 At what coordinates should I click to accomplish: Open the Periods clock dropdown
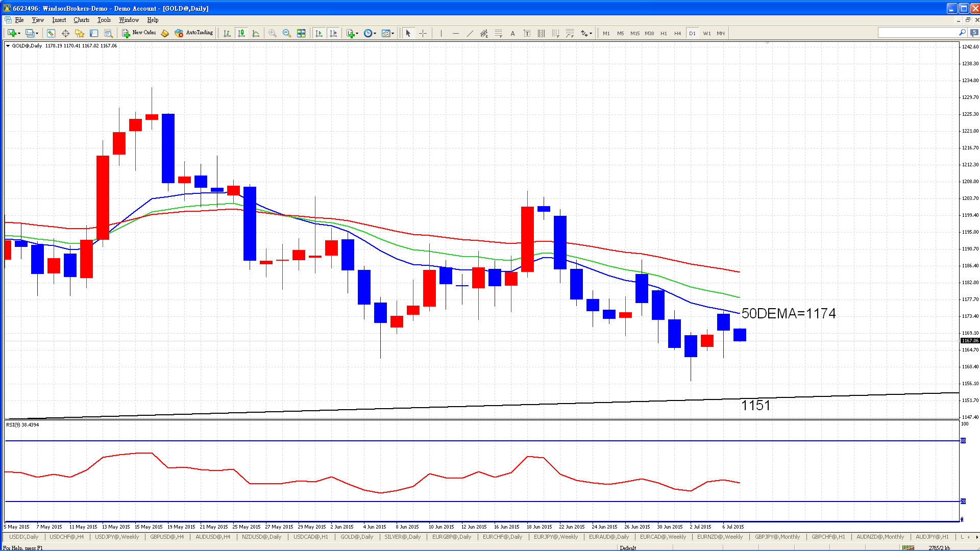click(x=370, y=33)
